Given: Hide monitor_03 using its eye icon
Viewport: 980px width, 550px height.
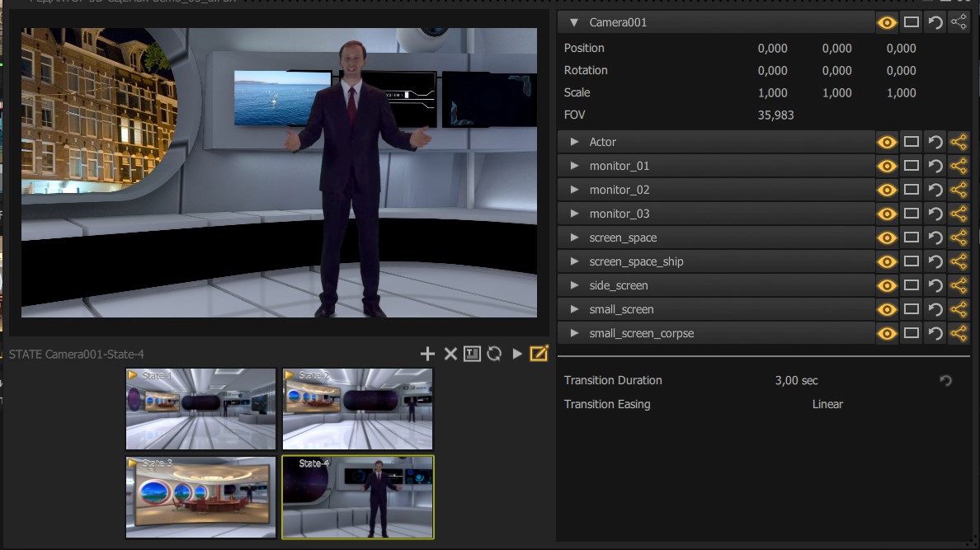Looking at the screenshot, I should [886, 214].
